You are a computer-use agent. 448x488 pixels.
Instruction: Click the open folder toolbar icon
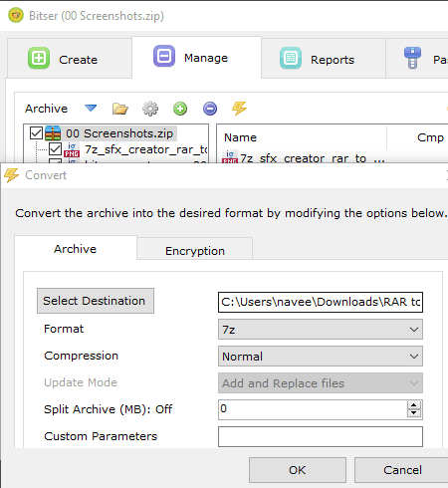coord(120,109)
